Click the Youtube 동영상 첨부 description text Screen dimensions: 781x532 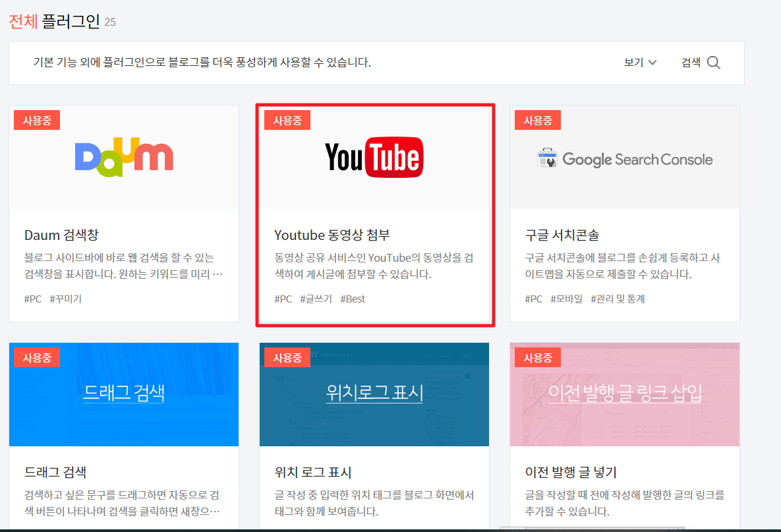tap(374, 266)
